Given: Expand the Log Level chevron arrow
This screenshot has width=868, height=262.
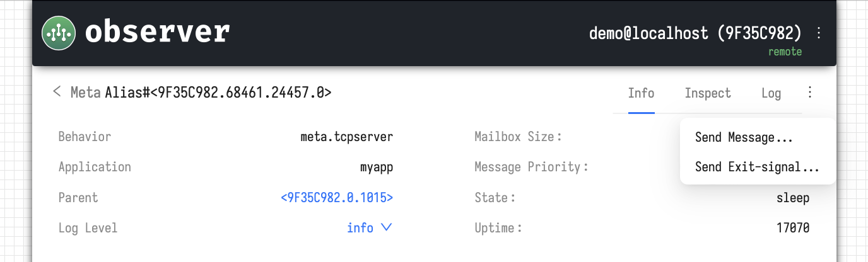Looking at the screenshot, I should point(387,227).
